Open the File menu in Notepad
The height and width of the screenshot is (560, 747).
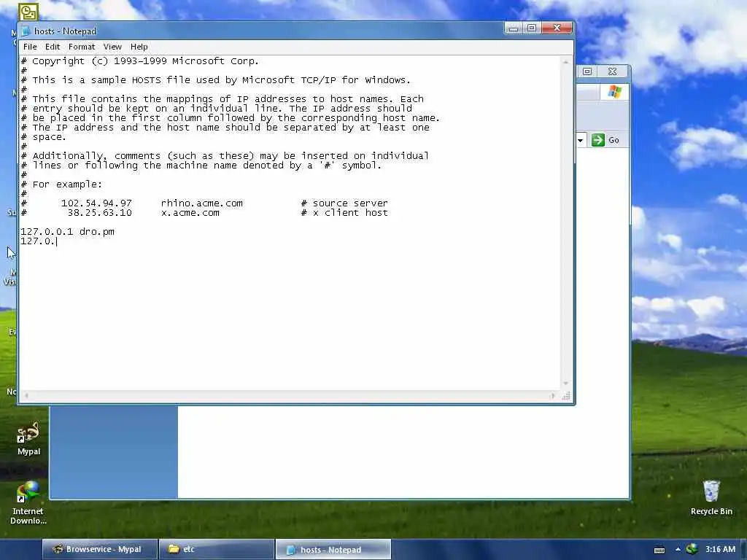[x=30, y=47]
